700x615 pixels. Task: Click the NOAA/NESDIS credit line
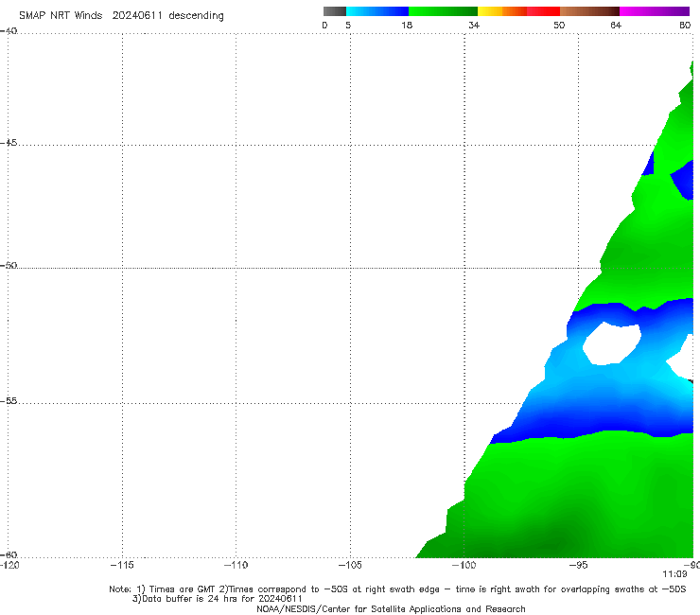pyautogui.click(x=391, y=608)
